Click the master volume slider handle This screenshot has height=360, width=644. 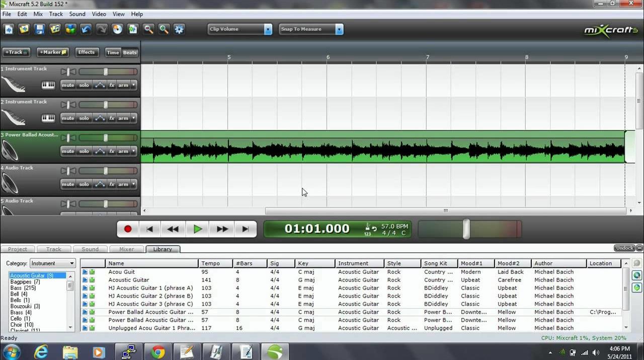[466, 229]
